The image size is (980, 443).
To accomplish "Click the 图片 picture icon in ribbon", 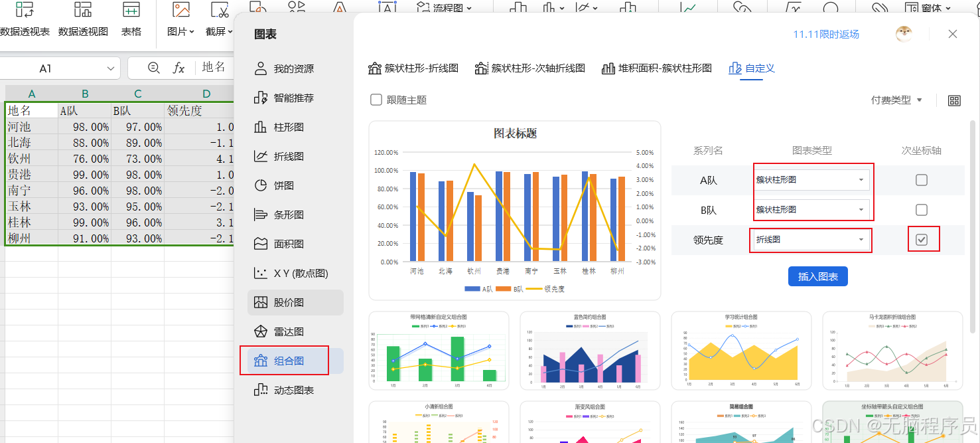I will tap(180, 10).
